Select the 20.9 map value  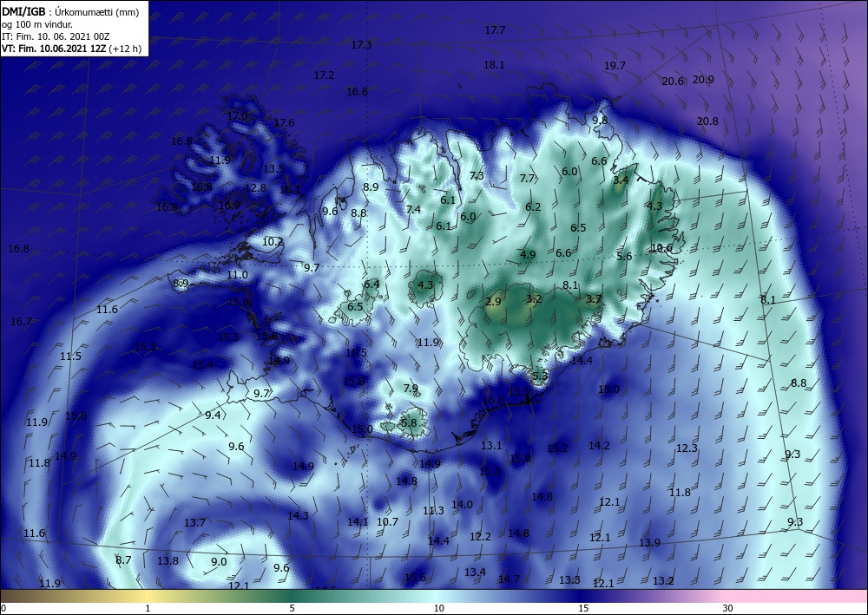point(703,80)
